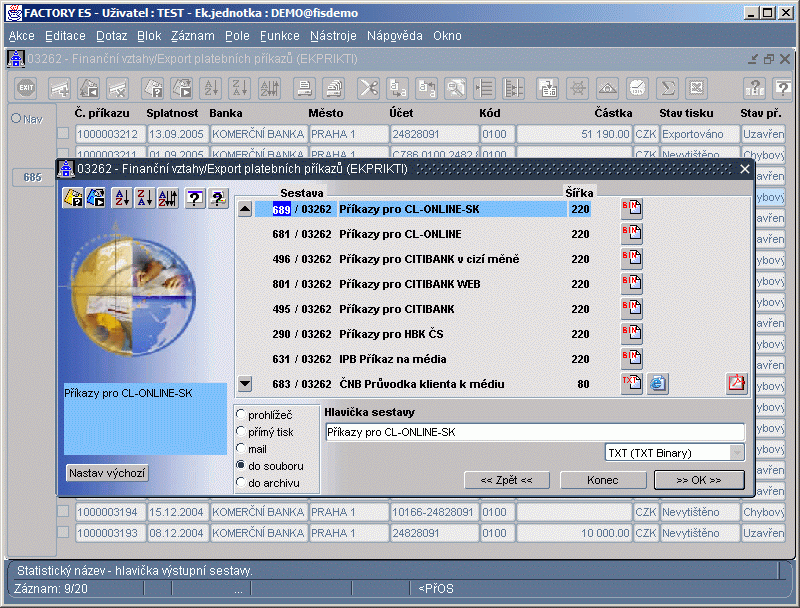Image resolution: width=800 pixels, height=608 pixels.
Task: Click the '>> OK >>' button
Action: coord(699,480)
